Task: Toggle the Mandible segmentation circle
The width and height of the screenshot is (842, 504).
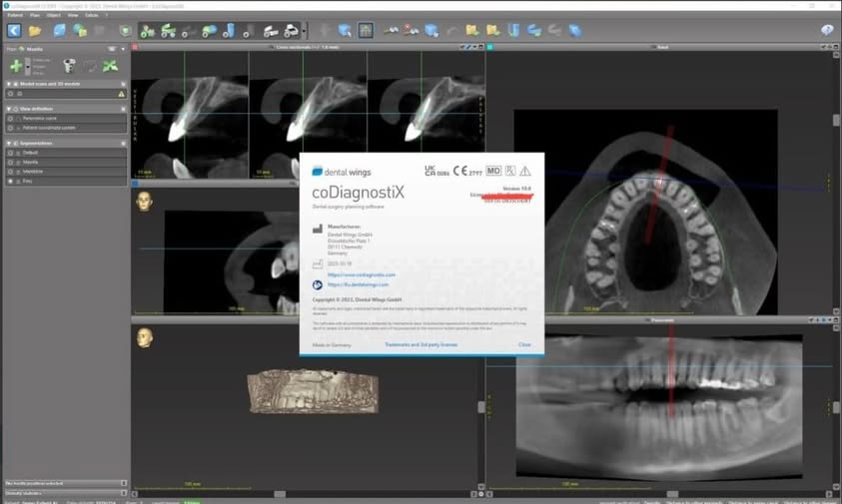Action: 10,172
